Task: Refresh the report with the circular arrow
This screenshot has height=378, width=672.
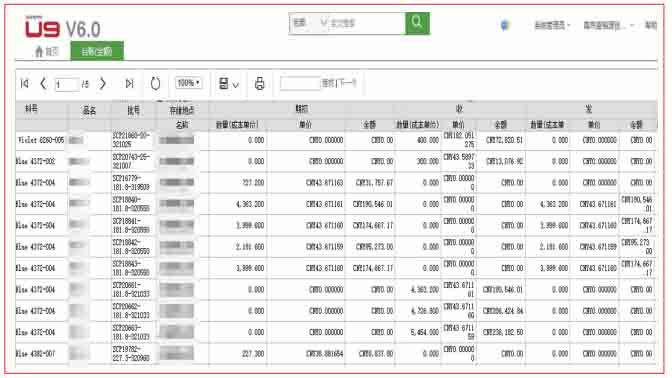Action: [156, 84]
